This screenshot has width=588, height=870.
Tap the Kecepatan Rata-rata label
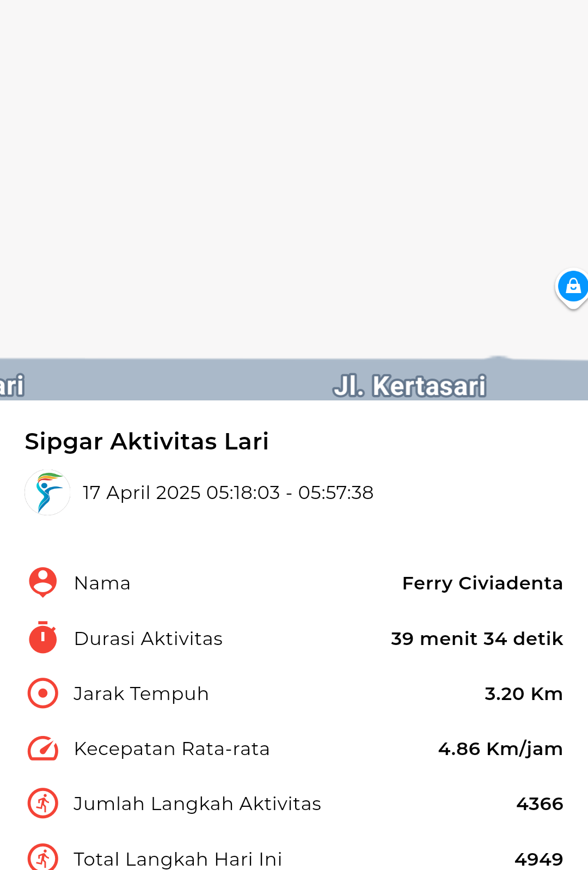pos(172,749)
